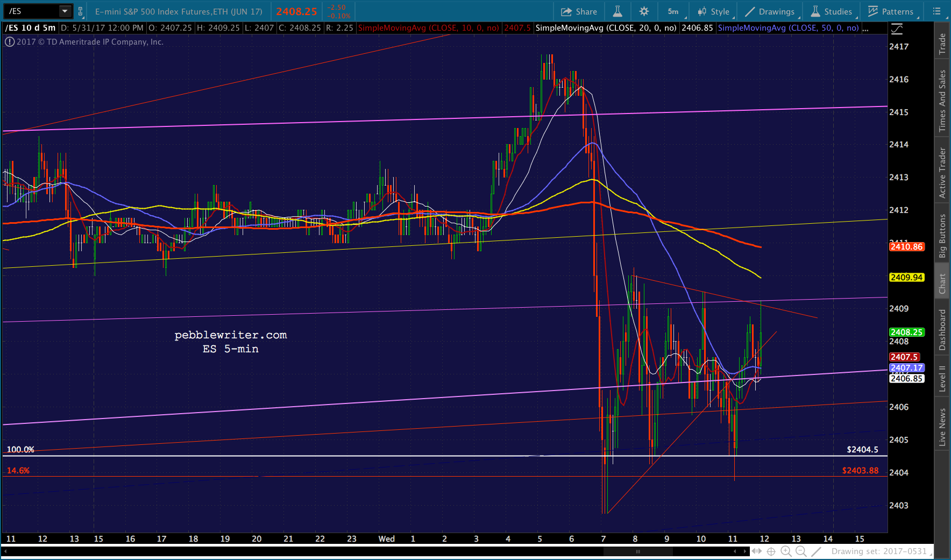The height and width of the screenshot is (560, 951).
Task: Select the pan crosshair tool icon
Action: [x=771, y=551]
